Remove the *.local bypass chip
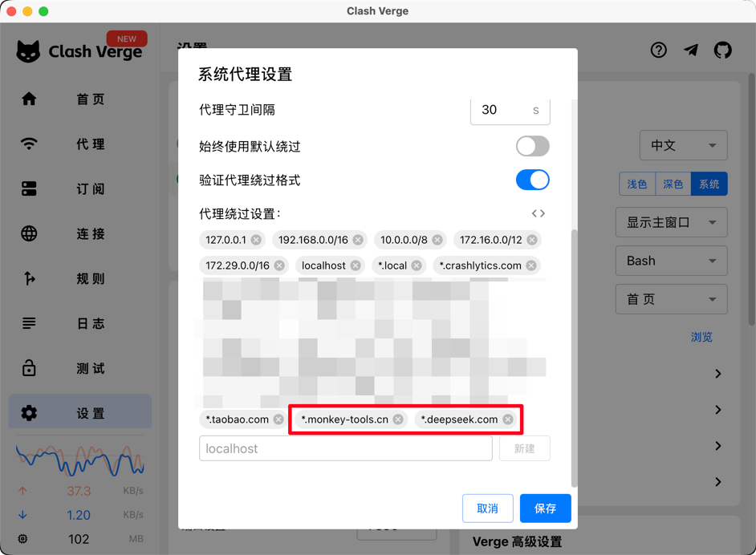756x555 pixels. pyautogui.click(x=417, y=265)
